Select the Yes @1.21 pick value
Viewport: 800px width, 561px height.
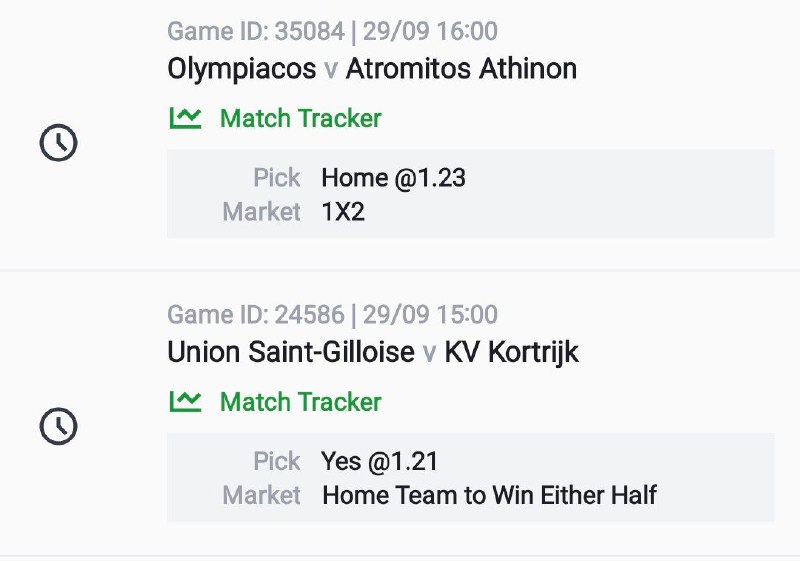[x=380, y=461]
